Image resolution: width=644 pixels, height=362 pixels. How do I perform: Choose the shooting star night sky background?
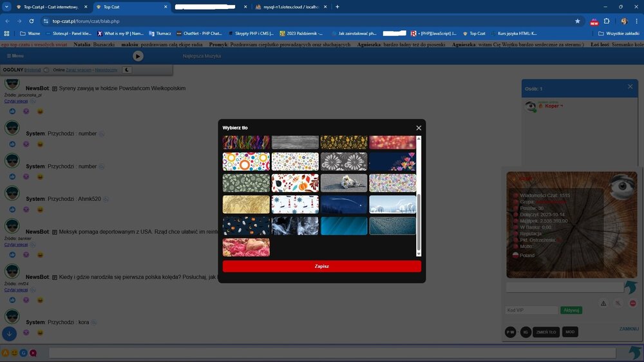pos(344,204)
